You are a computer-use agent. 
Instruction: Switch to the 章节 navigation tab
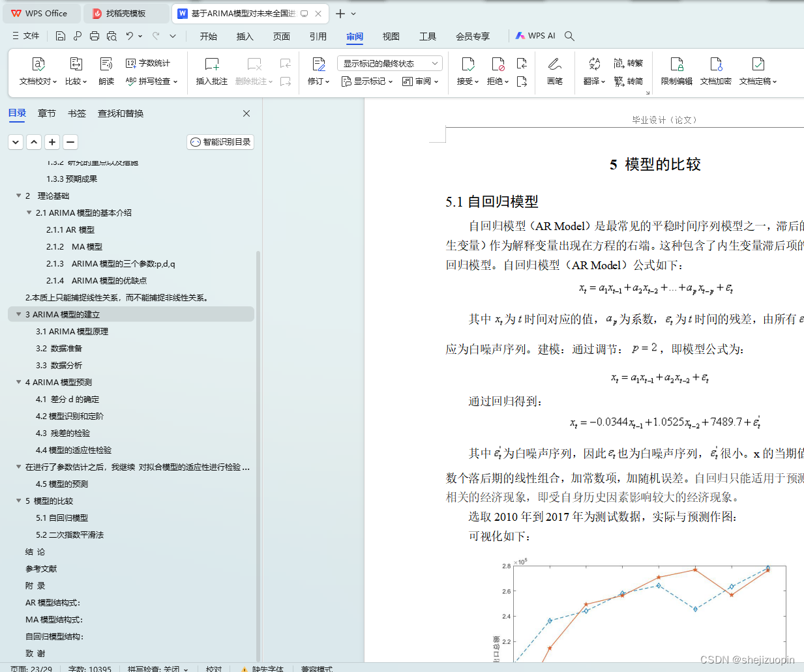point(47,113)
